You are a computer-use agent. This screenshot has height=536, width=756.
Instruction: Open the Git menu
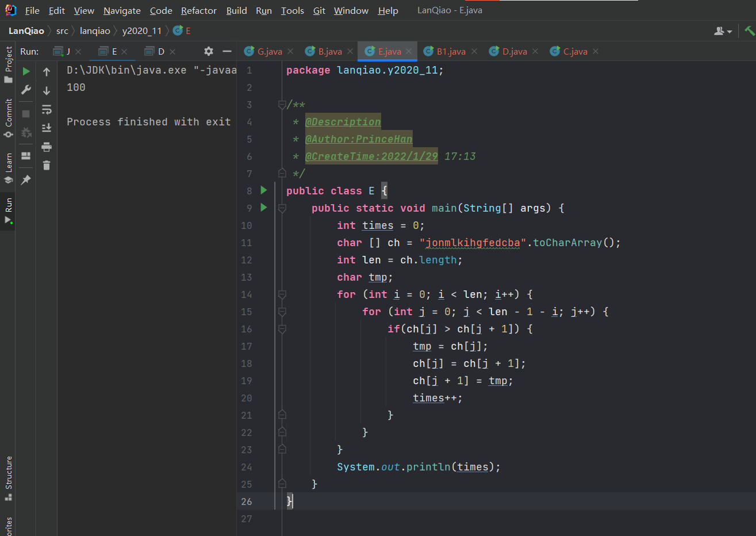click(x=319, y=10)
